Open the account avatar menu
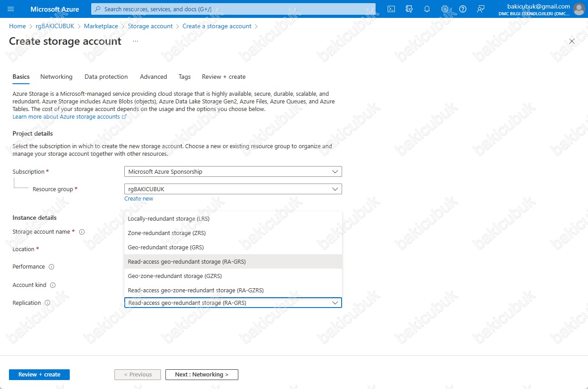The width and height of the screenshot is (588, 389). pos(579,9)
